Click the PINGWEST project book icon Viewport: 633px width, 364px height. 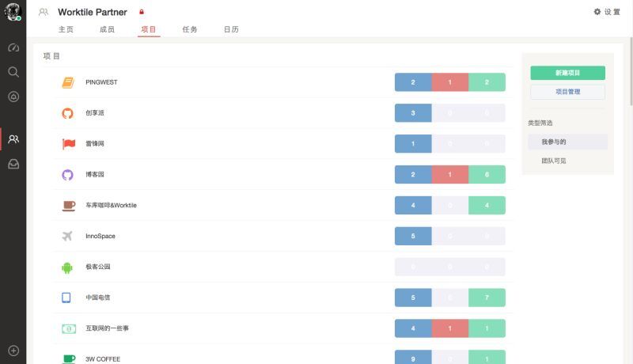coord(68,82)
